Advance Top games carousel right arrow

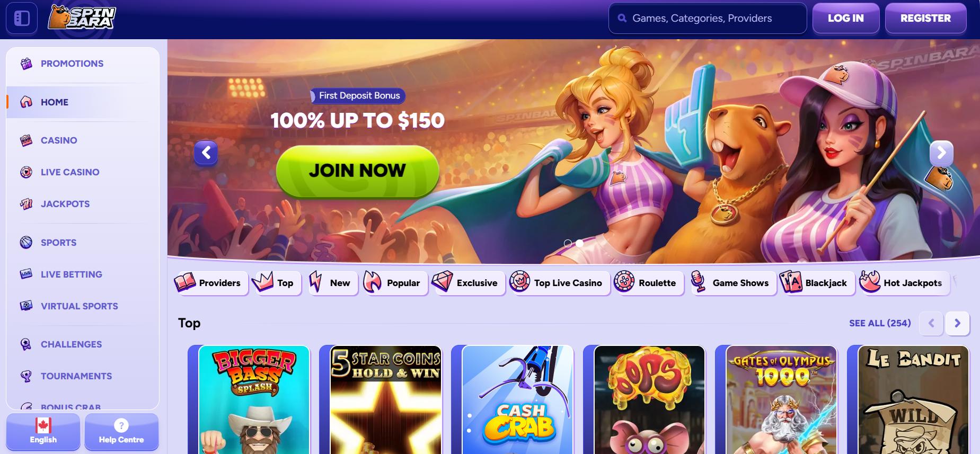click(957, 323)
